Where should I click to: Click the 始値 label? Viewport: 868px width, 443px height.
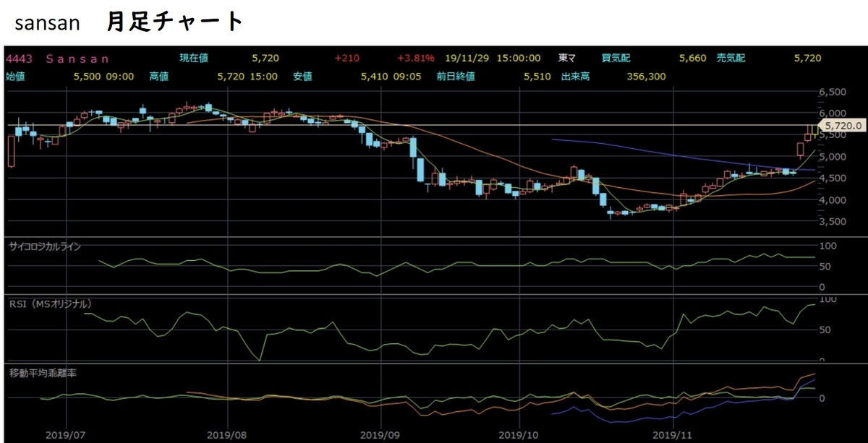coord(15,76)
